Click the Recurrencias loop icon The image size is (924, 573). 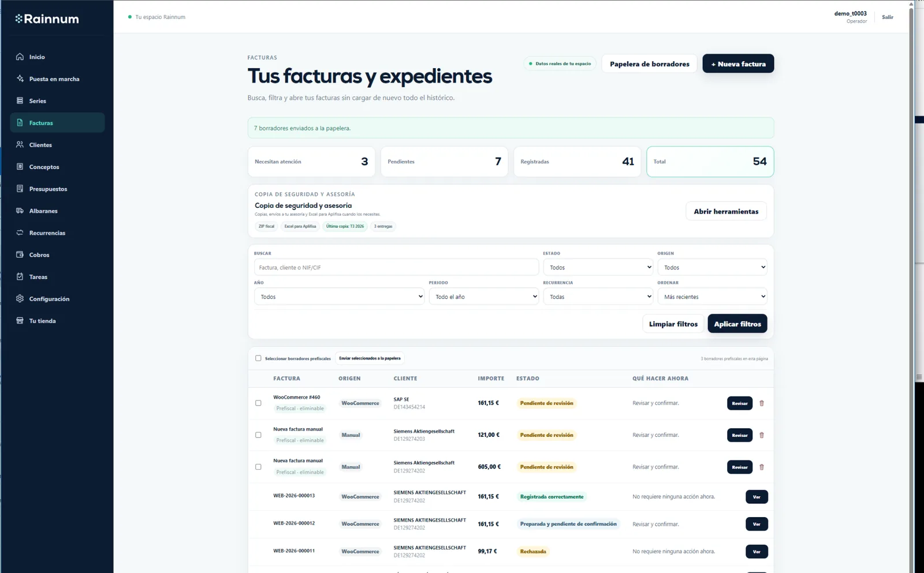pyautogui.click(x=20, y=233)
